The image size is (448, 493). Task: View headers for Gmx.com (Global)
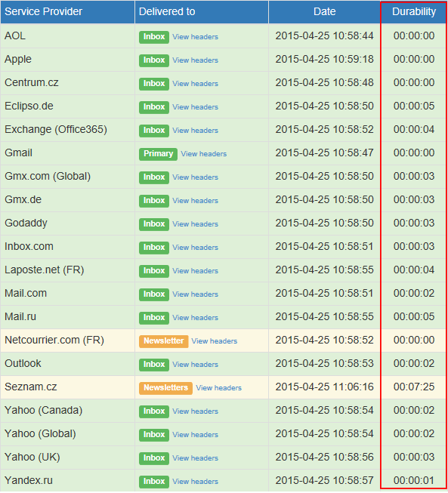pos(195,177)
